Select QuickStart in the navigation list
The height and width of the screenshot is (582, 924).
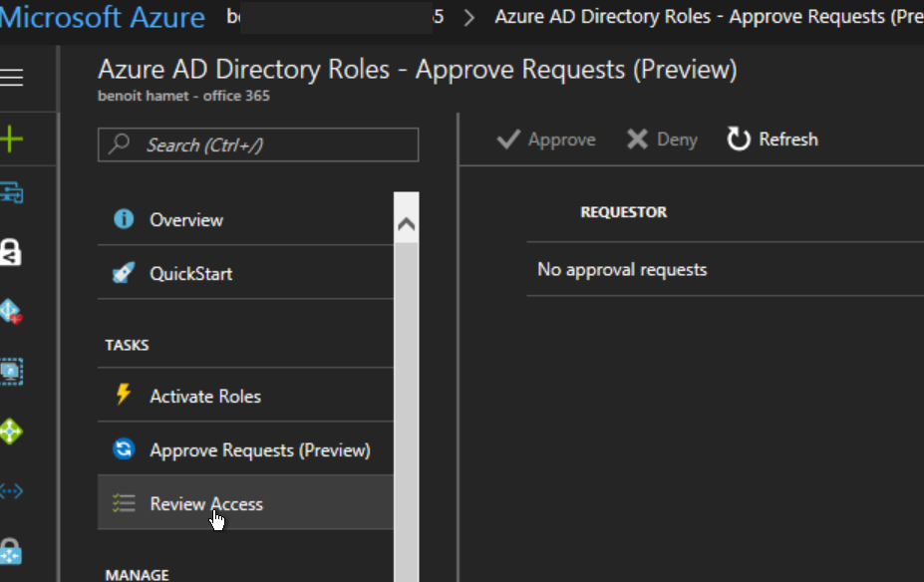click(190, 273)
